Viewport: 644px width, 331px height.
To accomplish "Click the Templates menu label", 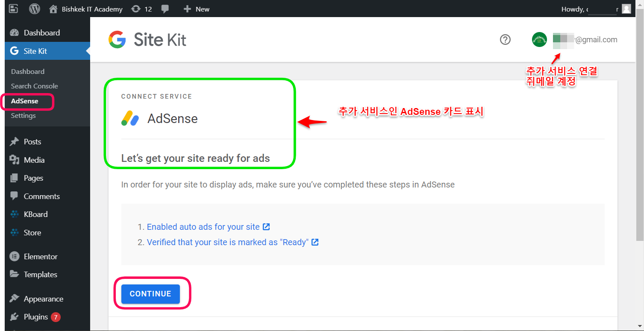I will point(41,275).
